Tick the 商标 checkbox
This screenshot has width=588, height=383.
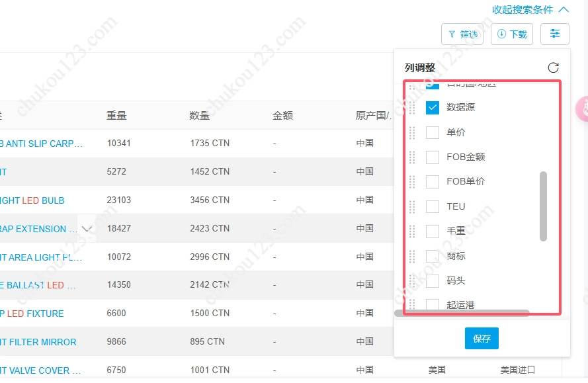click(x=433, y=256)
